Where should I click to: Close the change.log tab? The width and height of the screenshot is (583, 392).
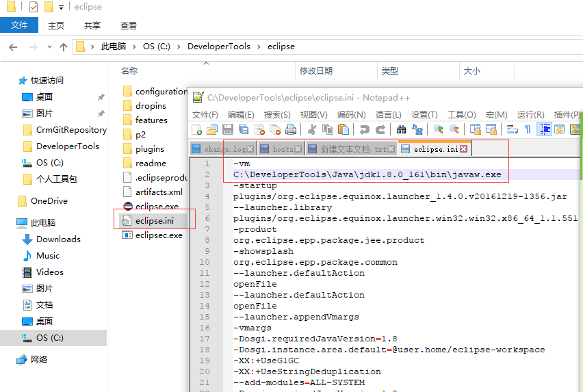click(x=250, y=149)
